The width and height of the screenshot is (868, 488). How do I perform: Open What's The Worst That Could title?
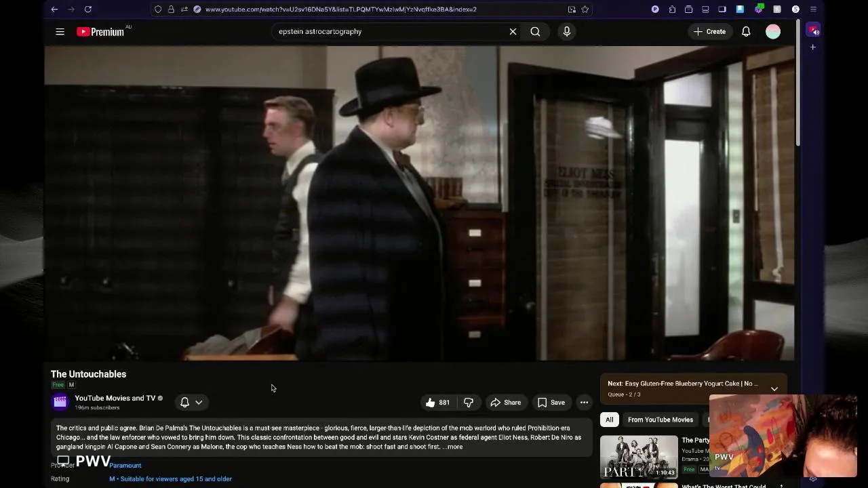(724, 486)
